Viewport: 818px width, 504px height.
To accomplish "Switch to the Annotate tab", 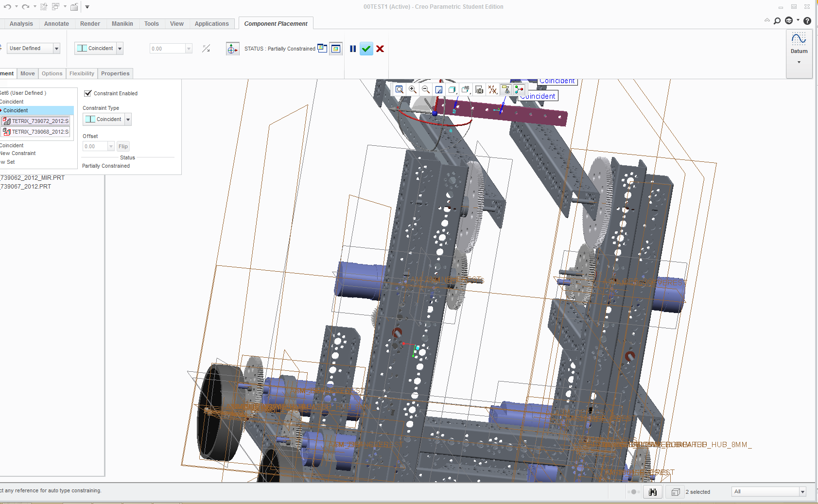I will (x=56, y=24).
